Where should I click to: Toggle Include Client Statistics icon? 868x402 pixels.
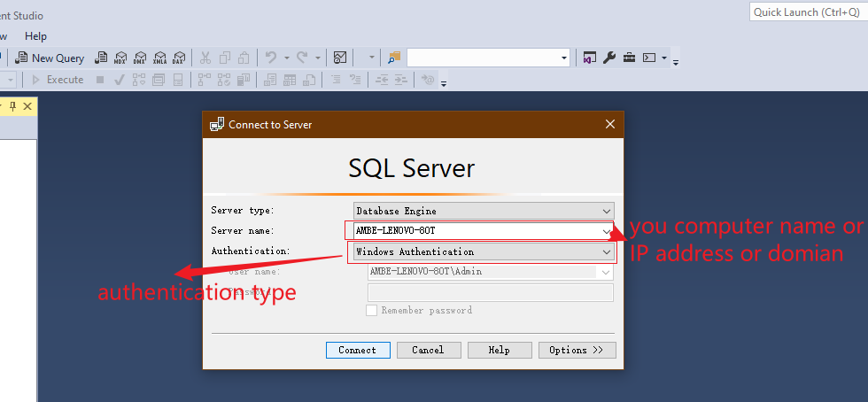244,80
